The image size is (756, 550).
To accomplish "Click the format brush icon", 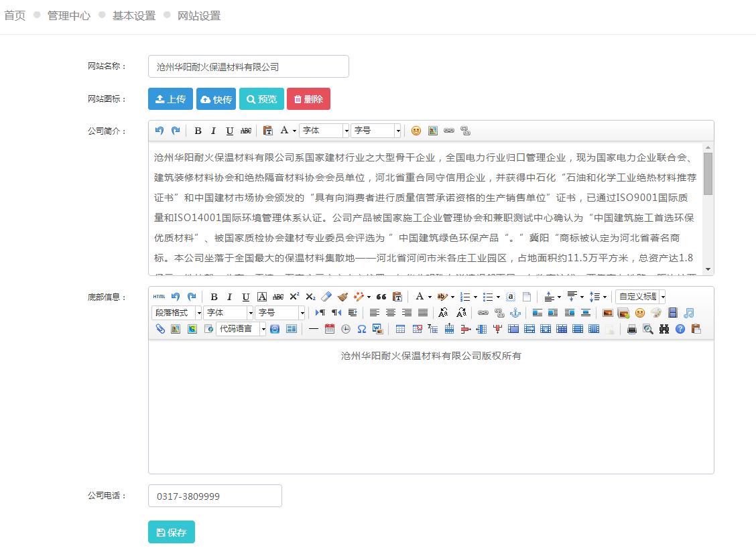I will [342, 297].
